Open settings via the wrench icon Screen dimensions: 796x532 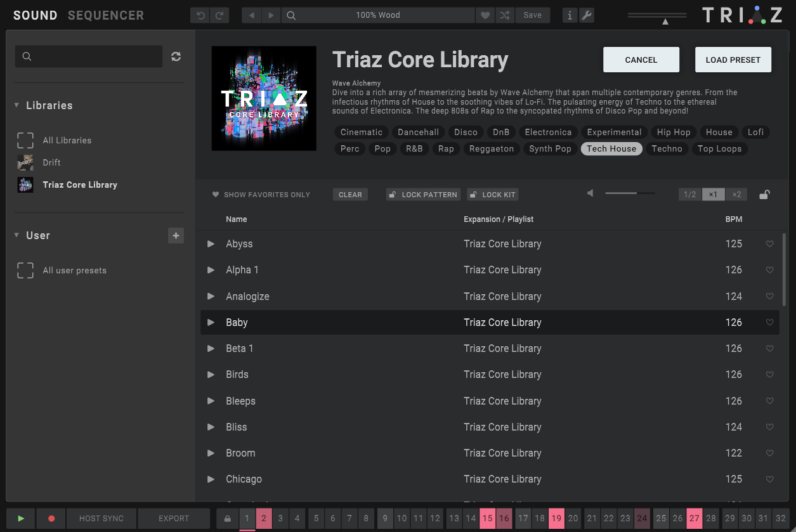pos(587,15)
